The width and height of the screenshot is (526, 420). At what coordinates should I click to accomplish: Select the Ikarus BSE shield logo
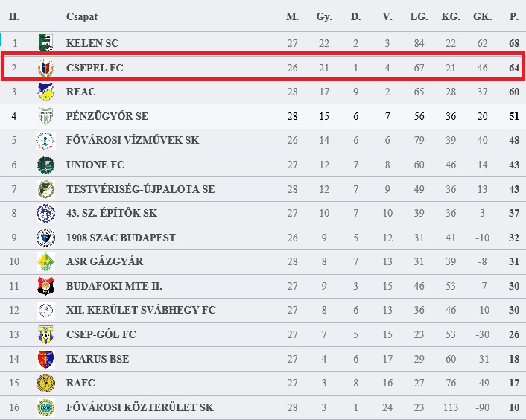click(45, 359)
